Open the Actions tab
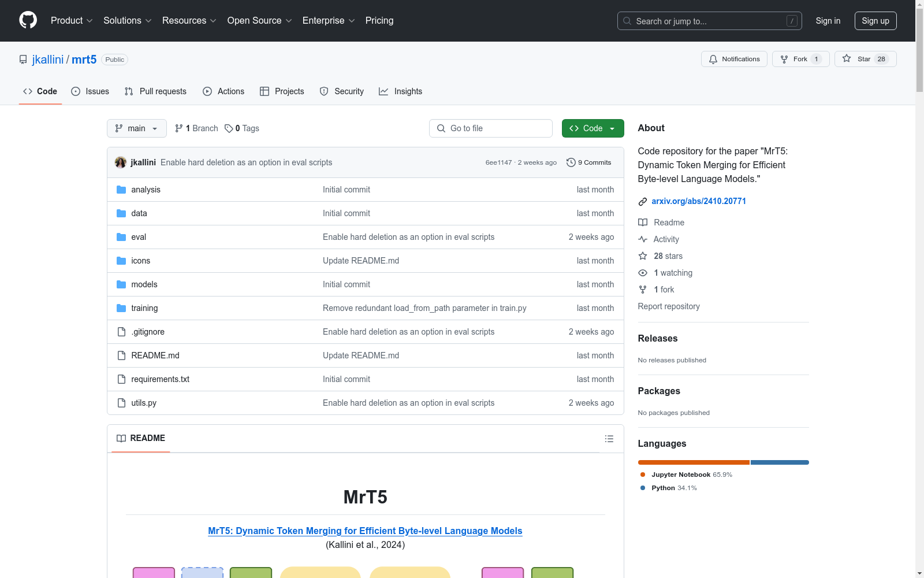The height and width of the screenshot is (578, 924). [223, 91]
